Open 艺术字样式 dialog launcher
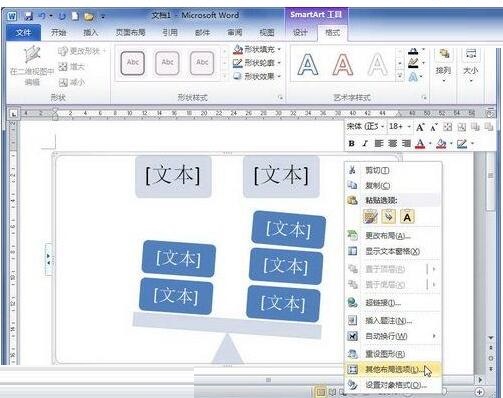 [x=424, y=98]
